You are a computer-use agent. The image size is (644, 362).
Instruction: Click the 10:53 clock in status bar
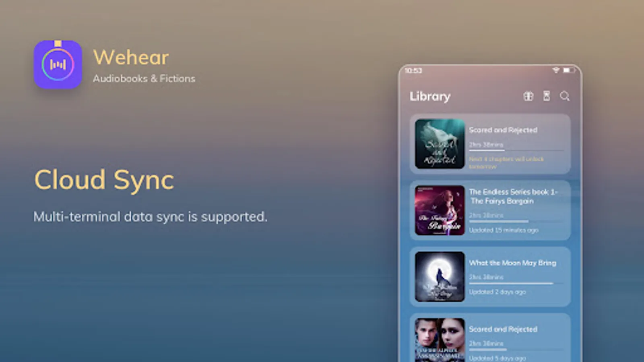coord(413,71)
